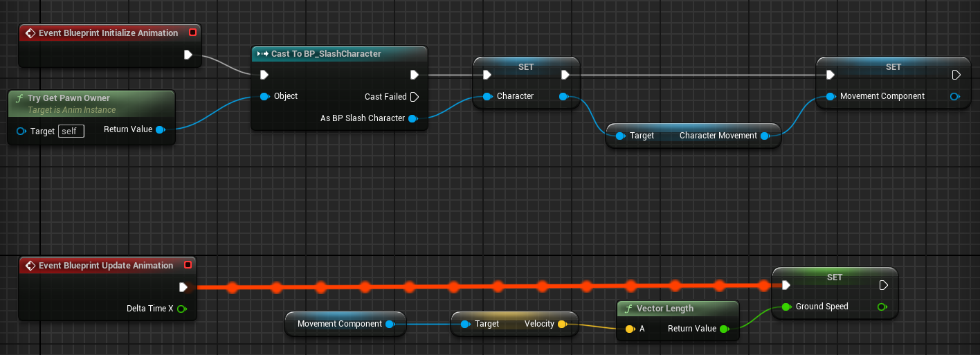Select the Try Get Pawn Owner node title
980x355 pixels.
(69, 98)
